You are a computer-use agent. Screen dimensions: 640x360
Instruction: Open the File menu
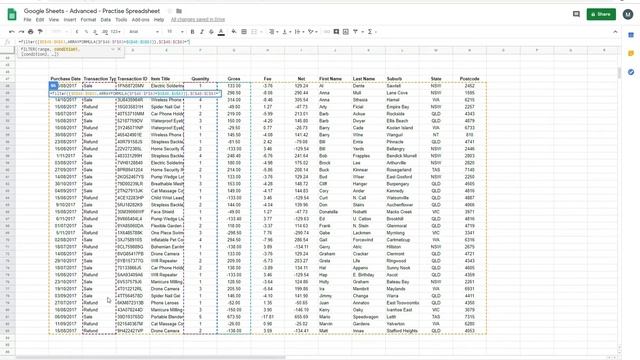(27, 20)
